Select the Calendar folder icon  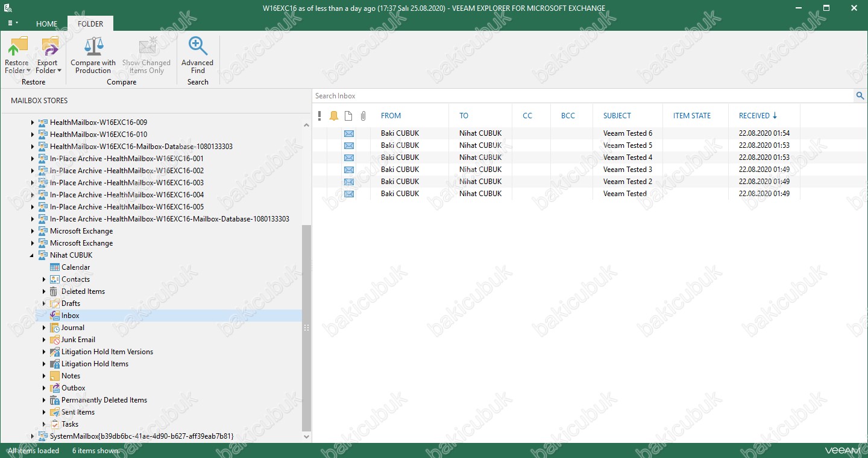tap(55, 267)
